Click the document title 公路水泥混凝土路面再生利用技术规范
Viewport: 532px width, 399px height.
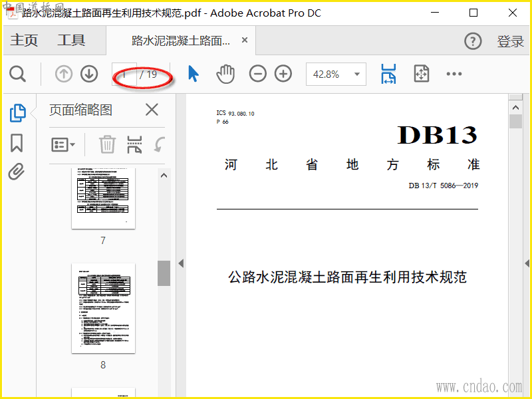pyautogui.click(x=347, y=277)
